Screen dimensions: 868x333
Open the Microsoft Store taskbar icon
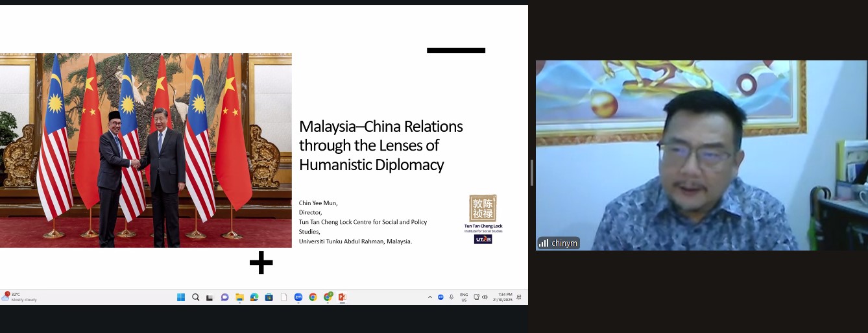point(269,297)
